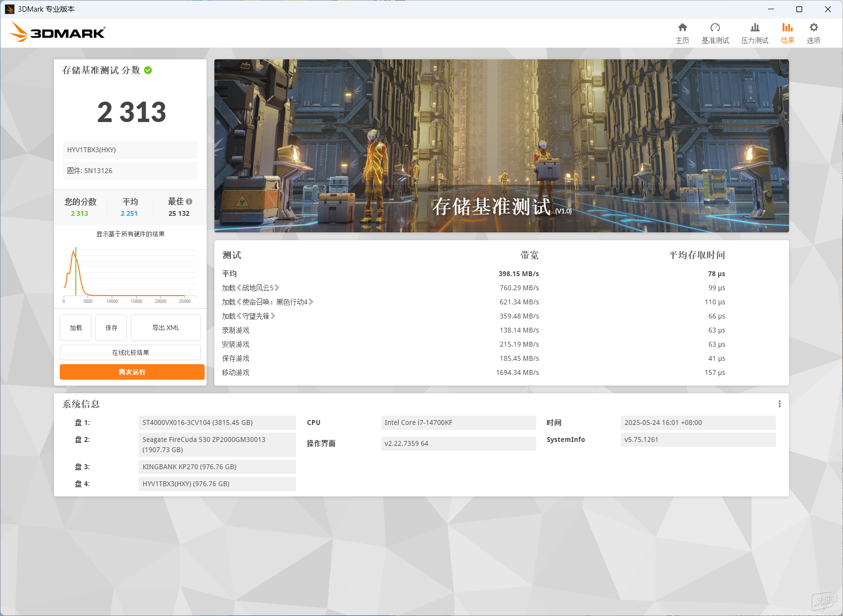The width and height of the screenshot is (843, 616).
Task: Click the 保存游戏 test row
Action: 502,358
